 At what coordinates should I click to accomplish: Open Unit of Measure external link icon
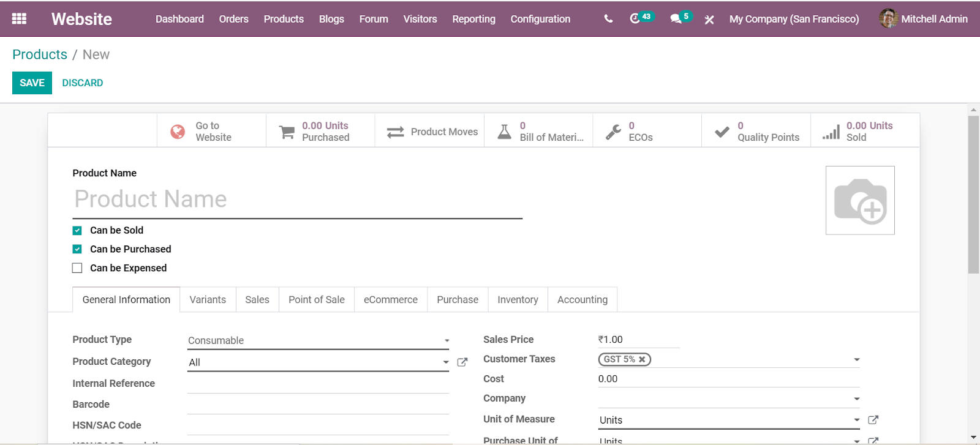click(x=873, y=420)
